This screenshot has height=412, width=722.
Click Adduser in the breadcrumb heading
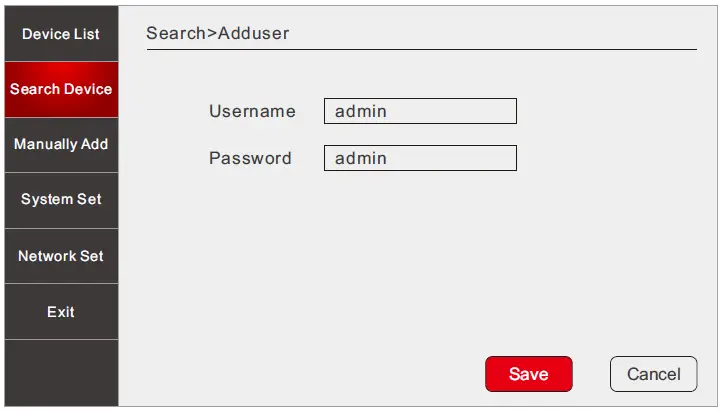[x=252, y=33]
